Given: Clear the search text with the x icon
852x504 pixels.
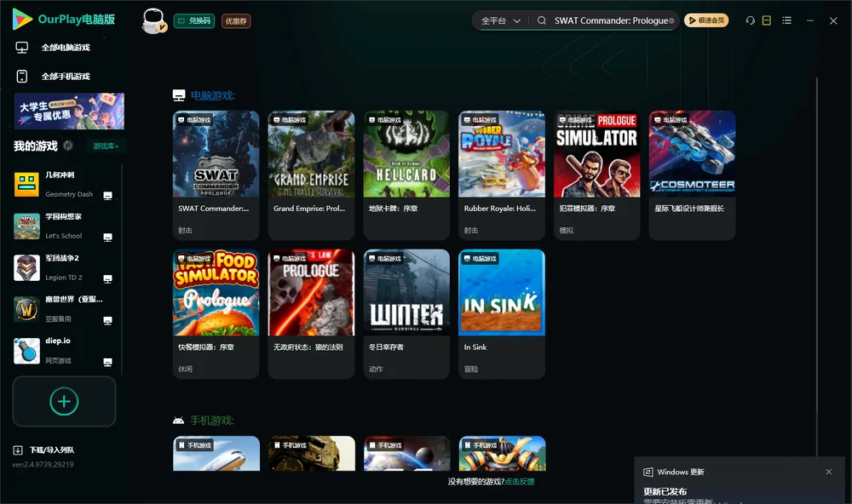Looking at the screenshot, I should click(671, 21).
